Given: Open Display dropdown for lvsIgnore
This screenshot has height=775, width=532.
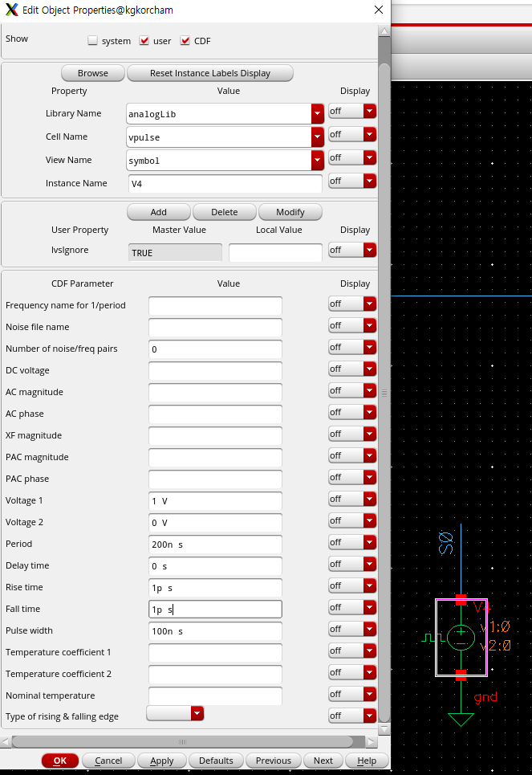Looking at the screenshot, I should (x=369, y=250).
